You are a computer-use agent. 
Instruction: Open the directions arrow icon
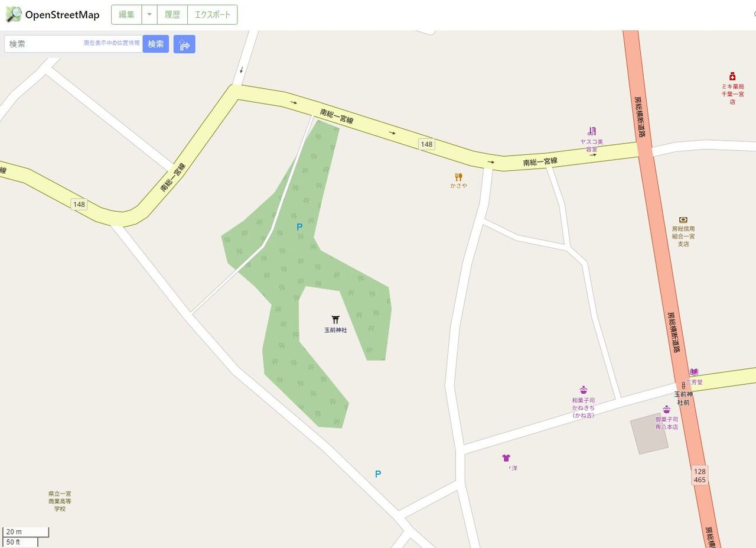(x=184, y=44)
